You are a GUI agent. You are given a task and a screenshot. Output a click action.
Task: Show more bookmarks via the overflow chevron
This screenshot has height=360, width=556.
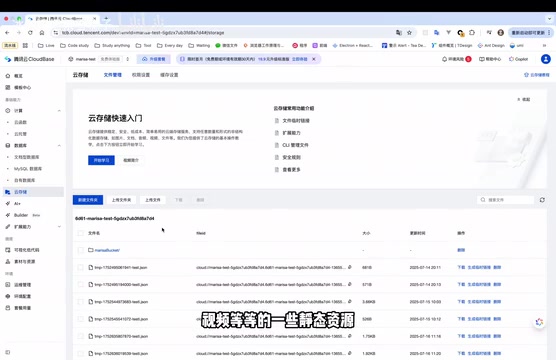[x=544, y=45]
